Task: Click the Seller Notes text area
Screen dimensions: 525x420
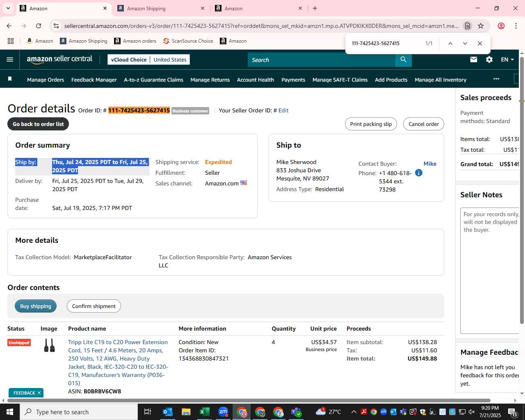Action: point(490,271)
